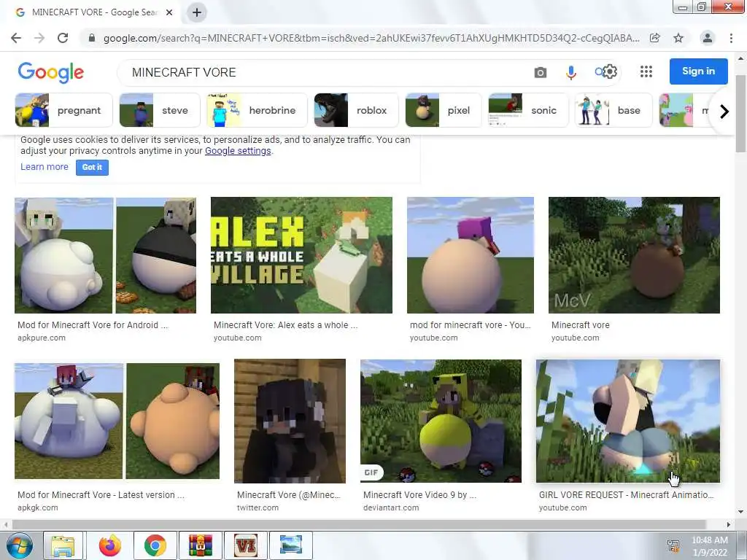
Task: Bookmark this page with the star icon
Action: [x=678, y=38]
